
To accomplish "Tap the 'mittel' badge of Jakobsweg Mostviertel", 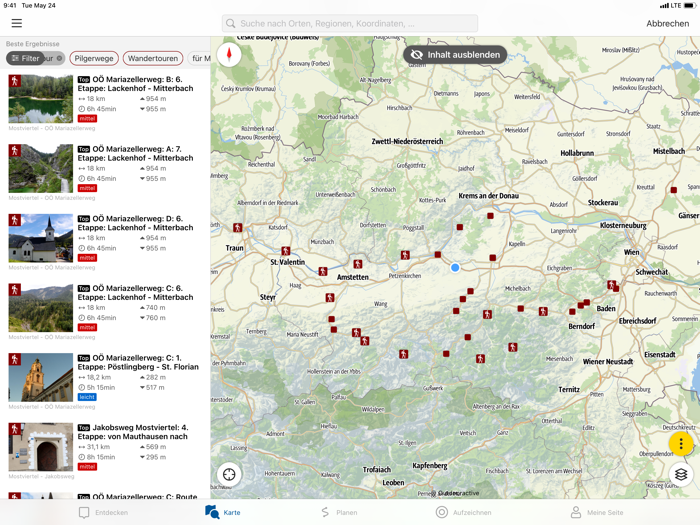I will pyautogui.click(x=87, y=467).
